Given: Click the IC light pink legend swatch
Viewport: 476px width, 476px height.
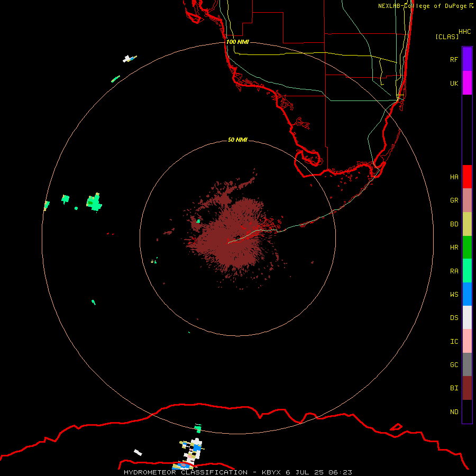Looking at the screenshot, I should (467, 341).
